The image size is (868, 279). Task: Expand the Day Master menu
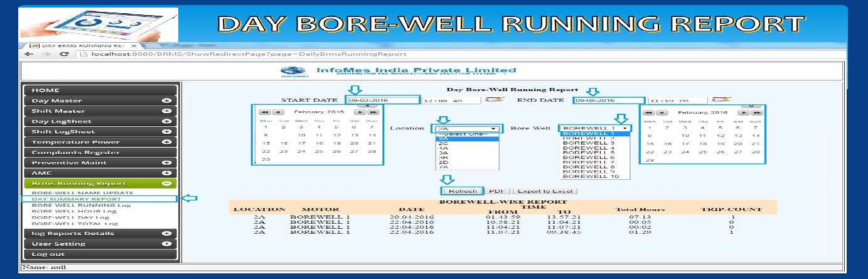pos(166,101)
